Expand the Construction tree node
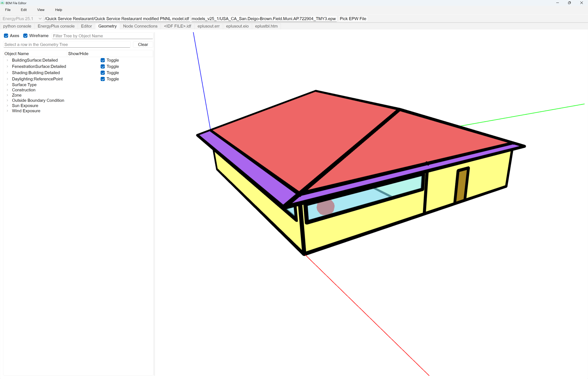The width and height of the screenshot is (588, 379). (7, 90)
